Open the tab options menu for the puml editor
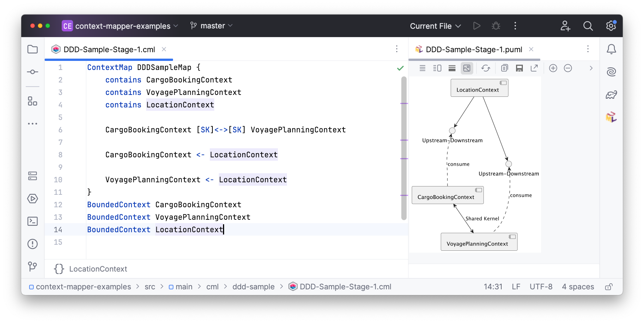Viewport: 644px width, 323px height. tap(588, 49)
